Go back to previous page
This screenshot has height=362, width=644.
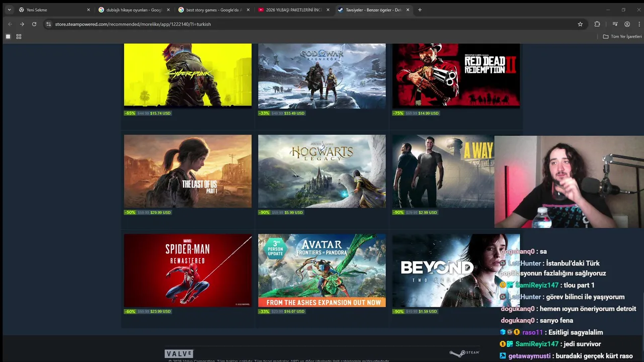tap(10, 24)
